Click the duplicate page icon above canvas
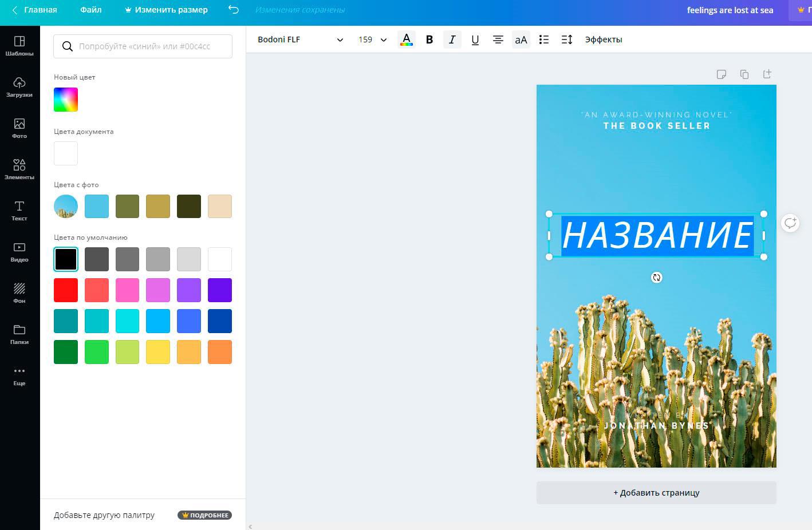The height and width of the screenshot is (530, 812). coord(744,74)
